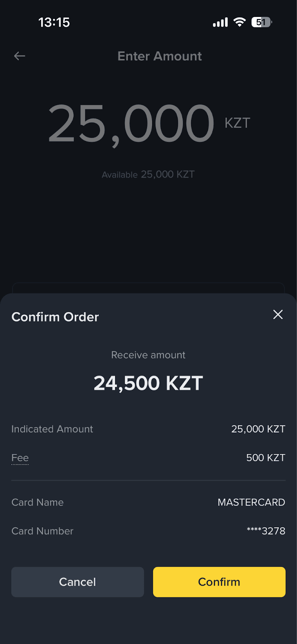The height and width of the screenshot is (644, 297).
Task: Tap the masked card number ****3278
Action: [x=266, y=531]
